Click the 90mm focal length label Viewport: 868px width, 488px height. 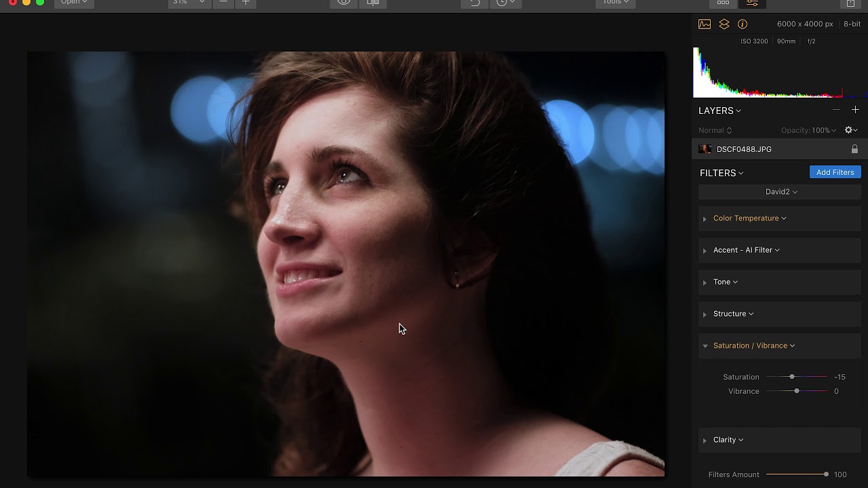(x=786, y=41)
